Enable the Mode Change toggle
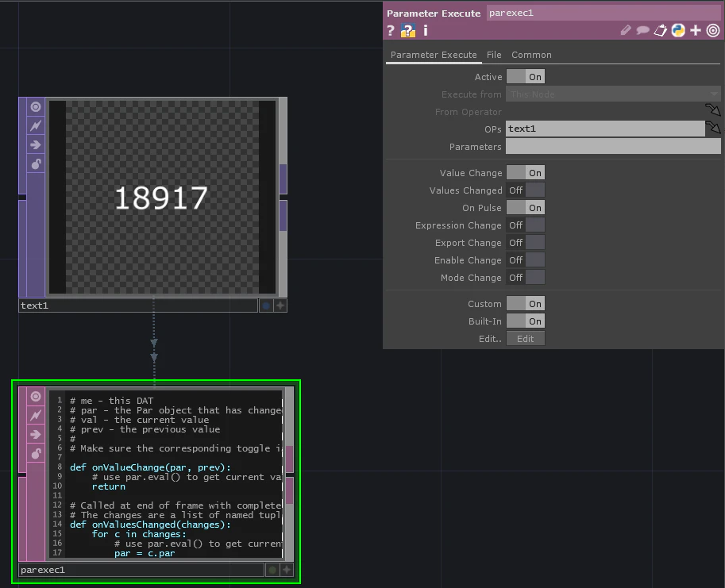 pos(525,278)
